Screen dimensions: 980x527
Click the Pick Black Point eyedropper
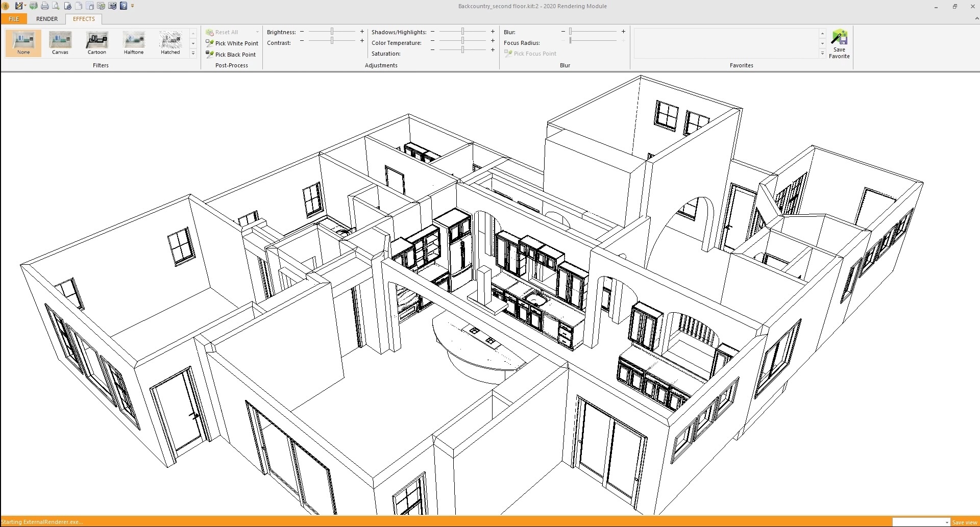231,55
